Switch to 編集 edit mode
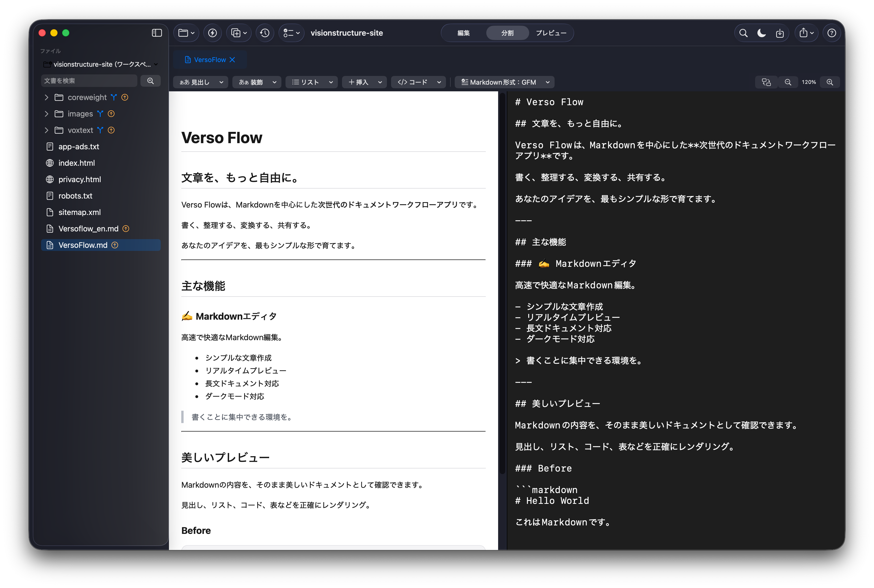 463,33
